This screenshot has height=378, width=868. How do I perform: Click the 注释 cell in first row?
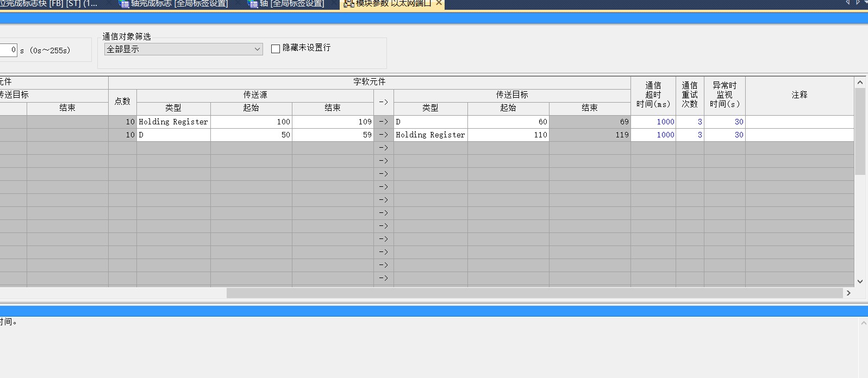[x=799, y=122]
